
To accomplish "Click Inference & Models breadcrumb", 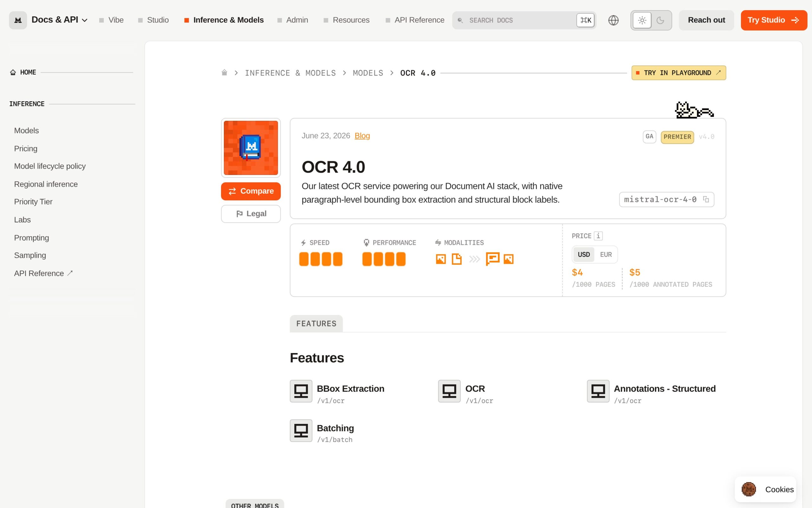I will pyautogui.click(x=290, y=73).
